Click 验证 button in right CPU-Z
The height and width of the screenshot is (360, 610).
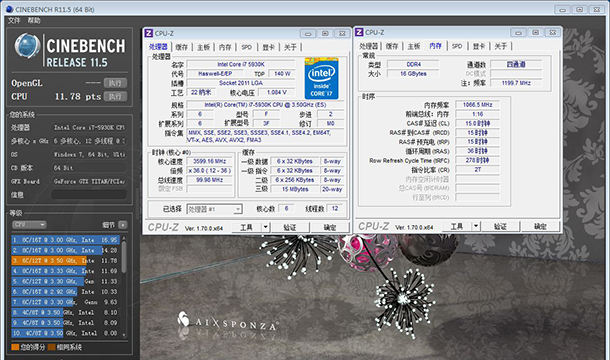(500, 226)
